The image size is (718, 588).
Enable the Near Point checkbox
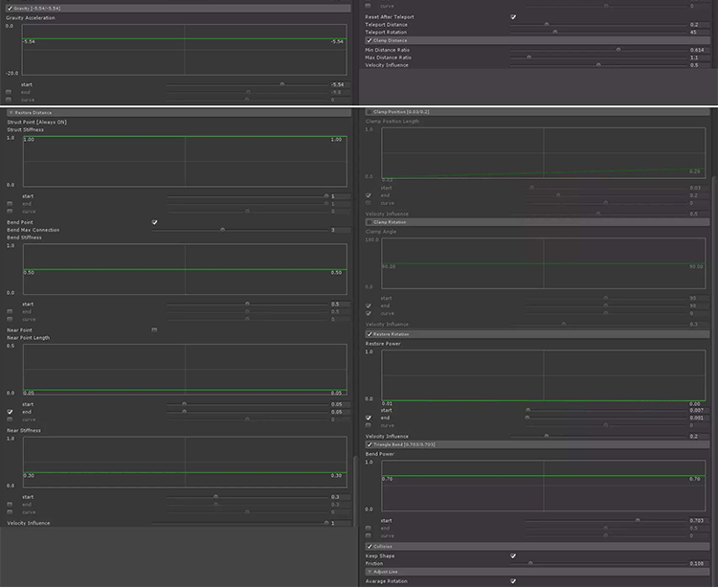(x=154, y=329)
